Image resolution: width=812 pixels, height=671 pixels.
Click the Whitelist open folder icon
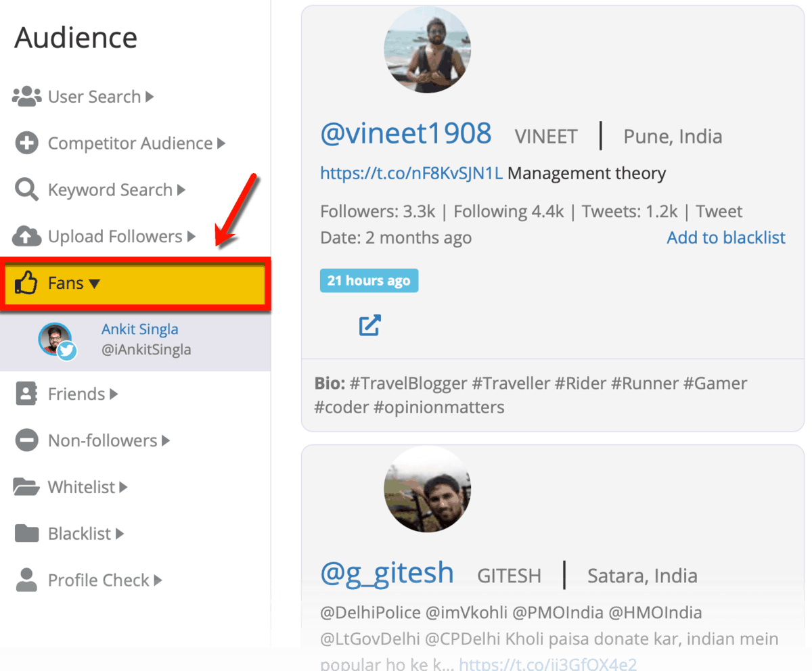coord(27,487)
